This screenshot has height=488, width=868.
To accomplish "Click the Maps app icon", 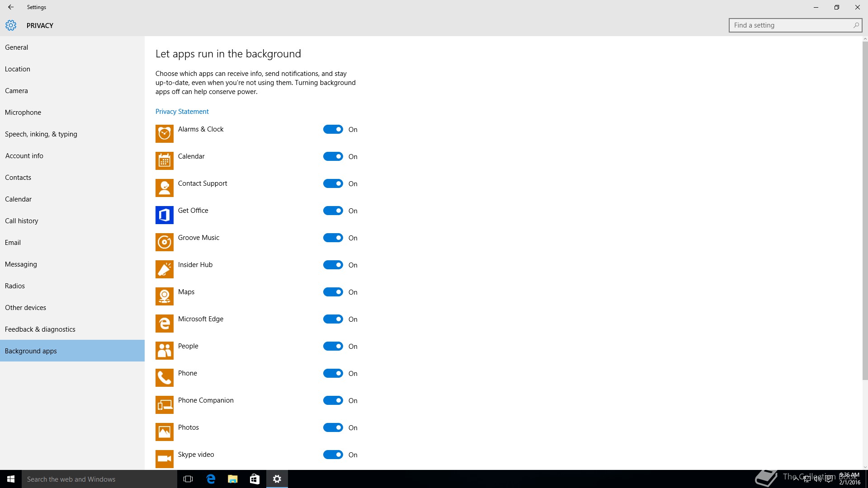I will [x=164, y=296].
